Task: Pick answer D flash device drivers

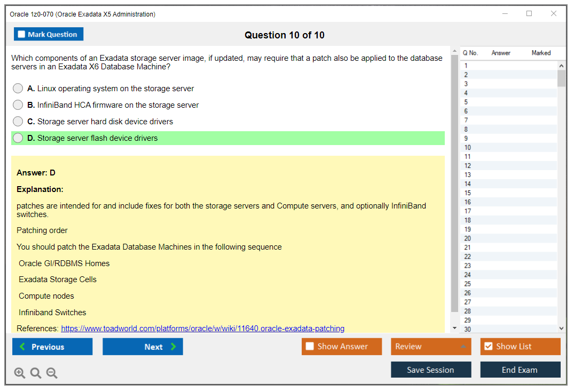Action: pyautogui.click(x=18, y=138)
